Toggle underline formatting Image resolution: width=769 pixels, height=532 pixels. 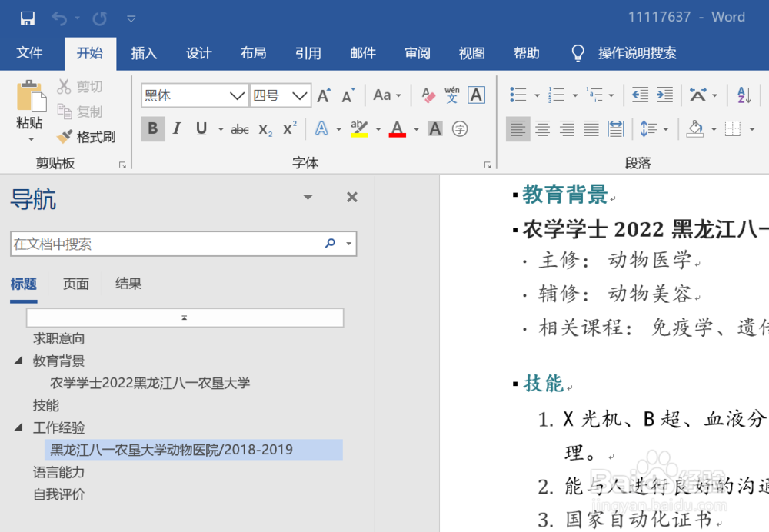pyautogui.click(x=199, y=128)
